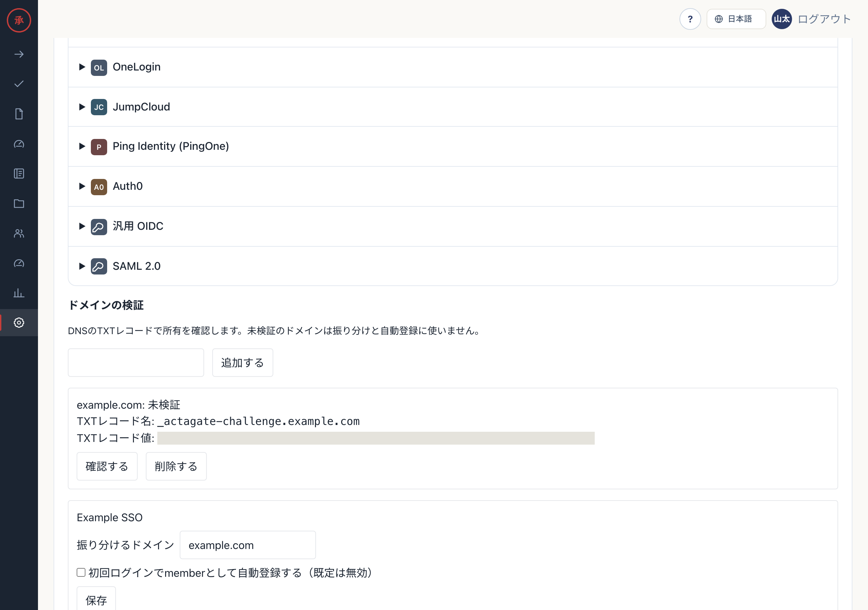
Task: Click the 山太 user avatar
Action: point(782,19)
